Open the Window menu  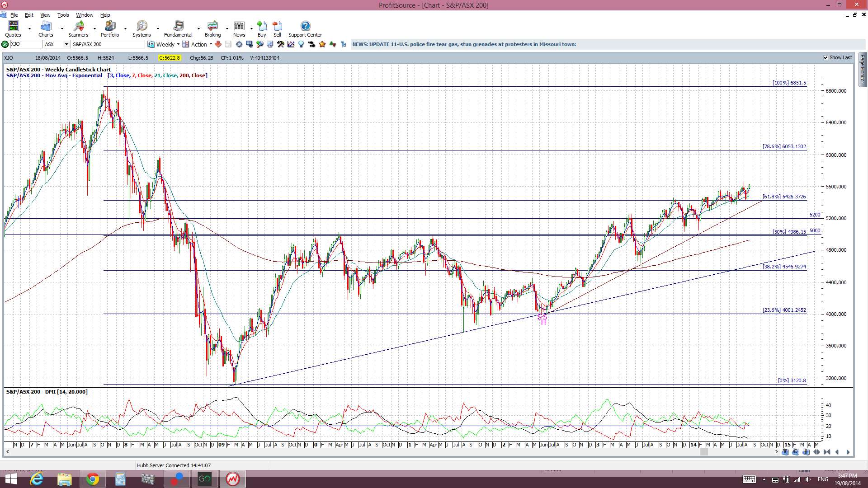coord(85,15)
